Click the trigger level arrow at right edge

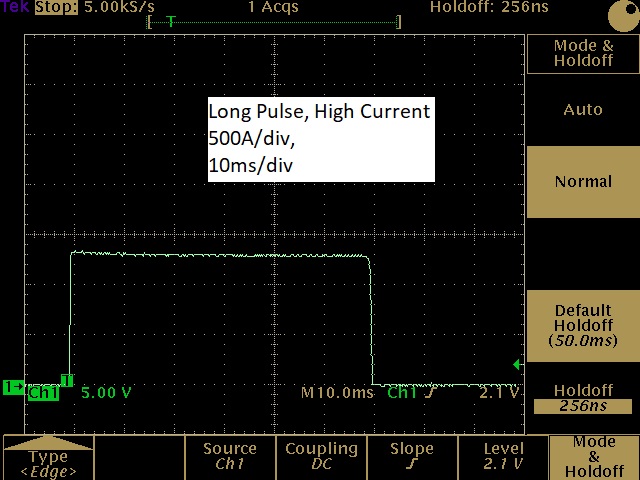tap(517, 364)
